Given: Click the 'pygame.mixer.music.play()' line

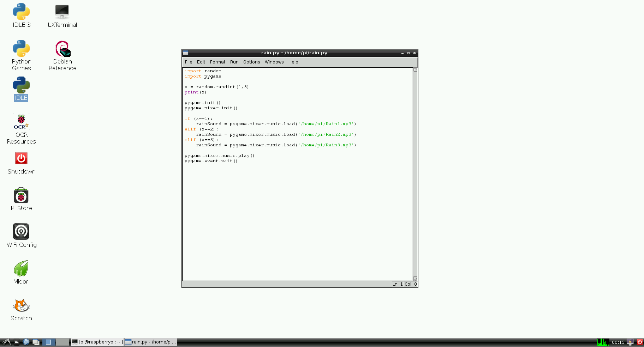Looking at the screenshot, I should pyautogui.click(x=219, y=156).
